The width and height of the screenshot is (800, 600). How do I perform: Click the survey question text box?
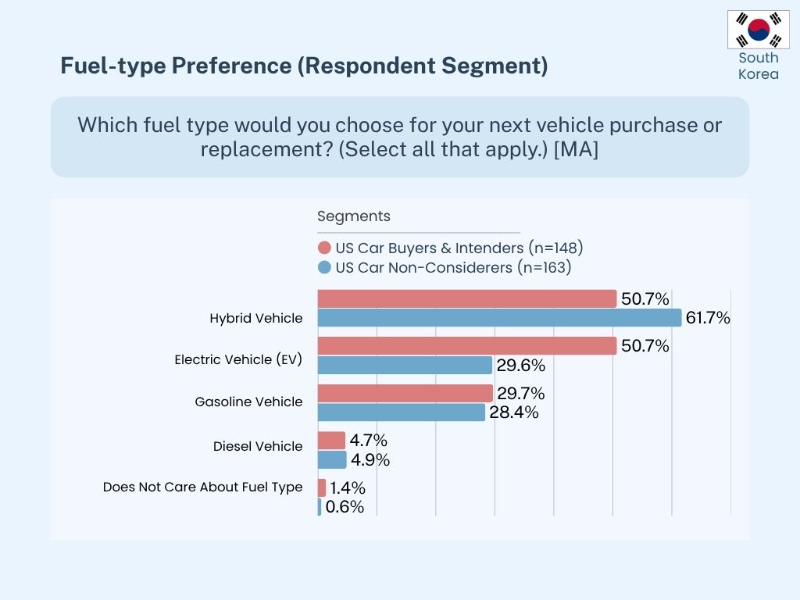pos(400,137)
